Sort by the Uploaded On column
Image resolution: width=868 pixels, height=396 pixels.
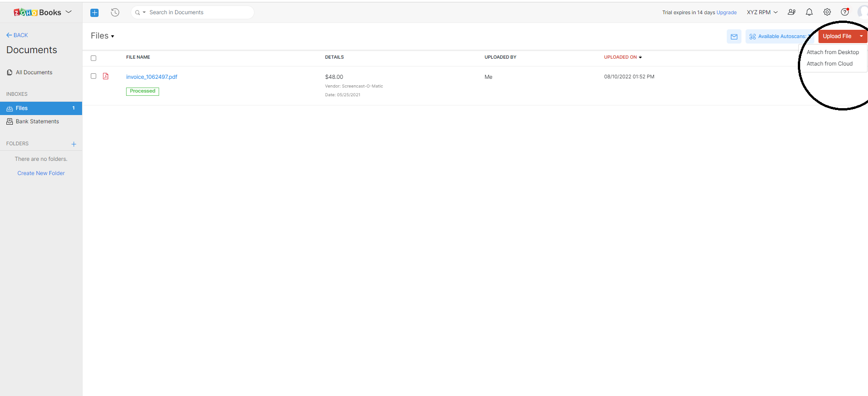[623, 57]
